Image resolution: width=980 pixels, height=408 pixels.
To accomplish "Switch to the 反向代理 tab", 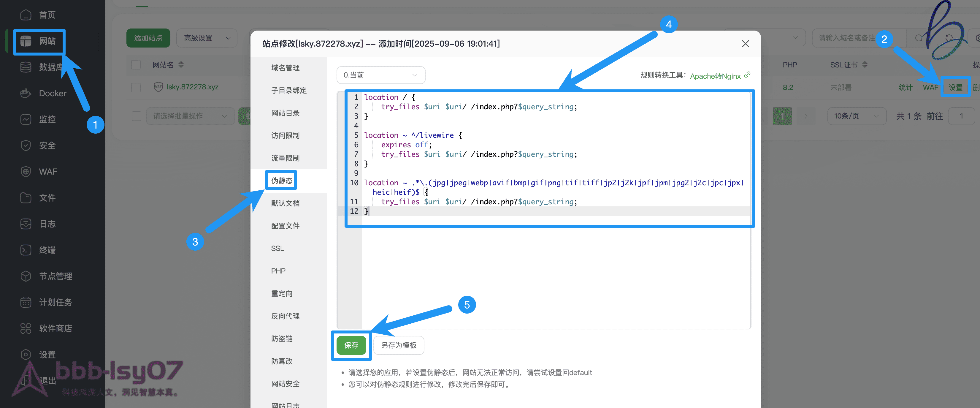I will [x=285, y=316].
